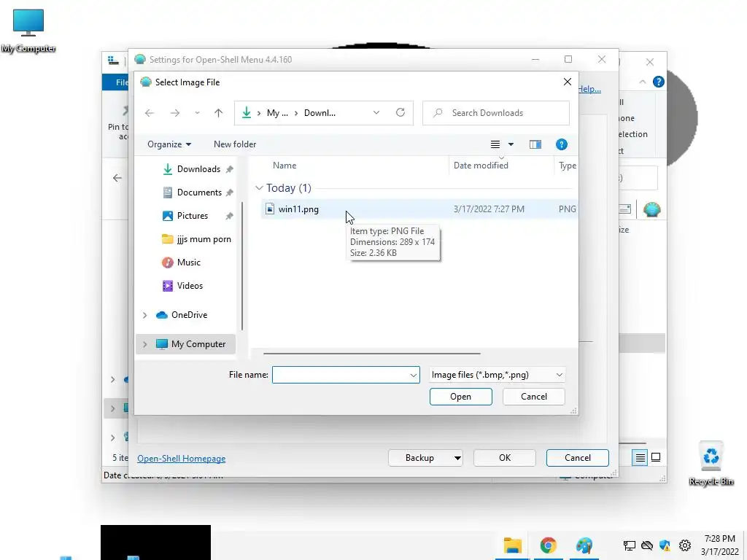Viewport: 747px width, 560px height.
Task: Open Image files type filter dropdown
Action: click(x=497, y=375)
